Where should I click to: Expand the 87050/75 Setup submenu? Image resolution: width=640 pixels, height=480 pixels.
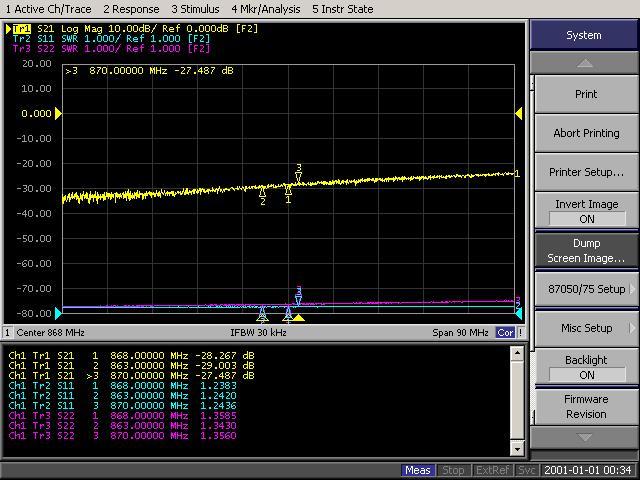tap(586, 289)
